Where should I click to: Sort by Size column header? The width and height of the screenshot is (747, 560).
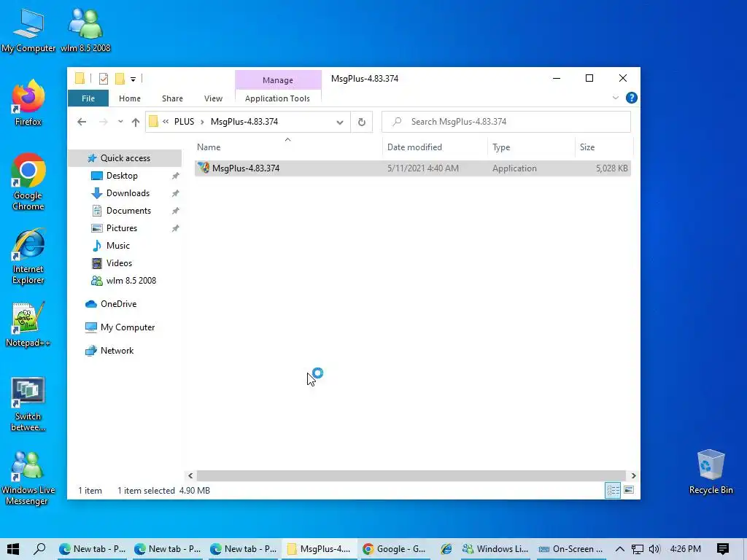(603, 147)
